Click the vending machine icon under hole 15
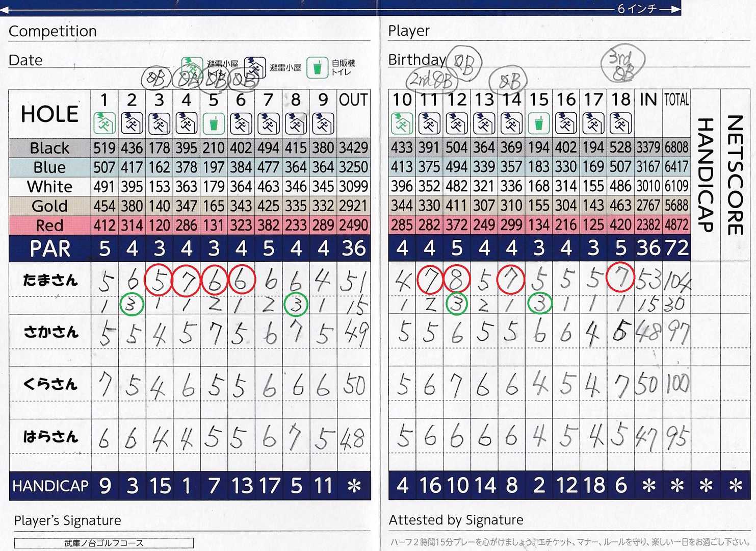This screenshot has height=551, width=756. pos(539,123)
